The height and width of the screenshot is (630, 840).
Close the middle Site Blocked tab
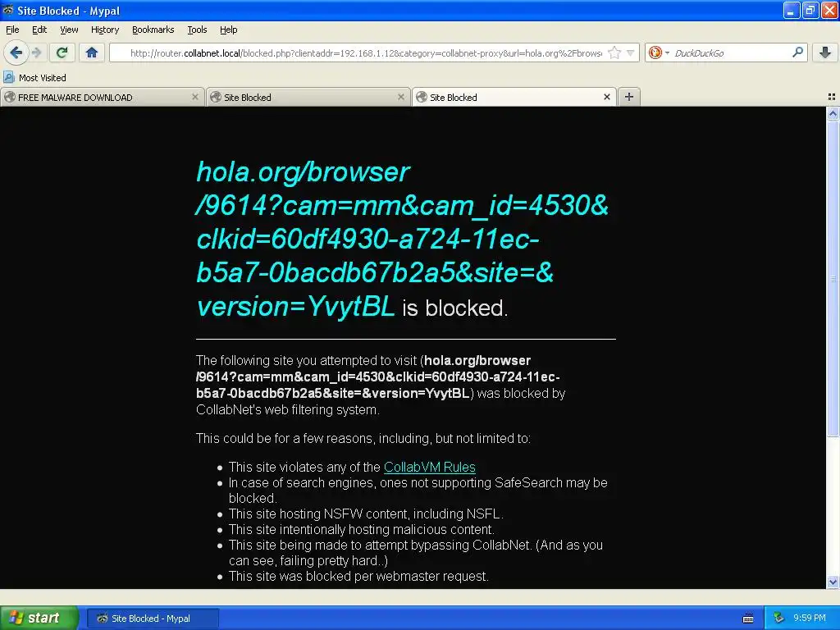[400, 97]
